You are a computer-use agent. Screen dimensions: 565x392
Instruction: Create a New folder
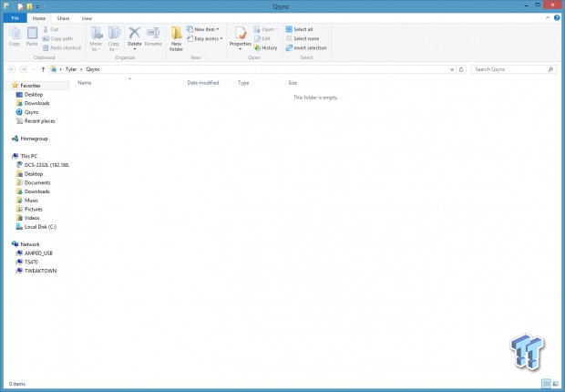(176, 38)
